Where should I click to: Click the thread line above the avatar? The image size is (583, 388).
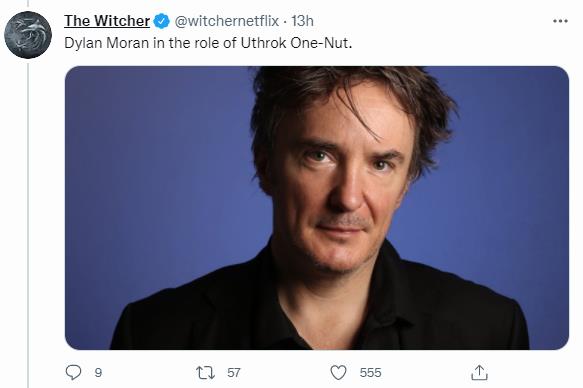(x=28, y=4)
